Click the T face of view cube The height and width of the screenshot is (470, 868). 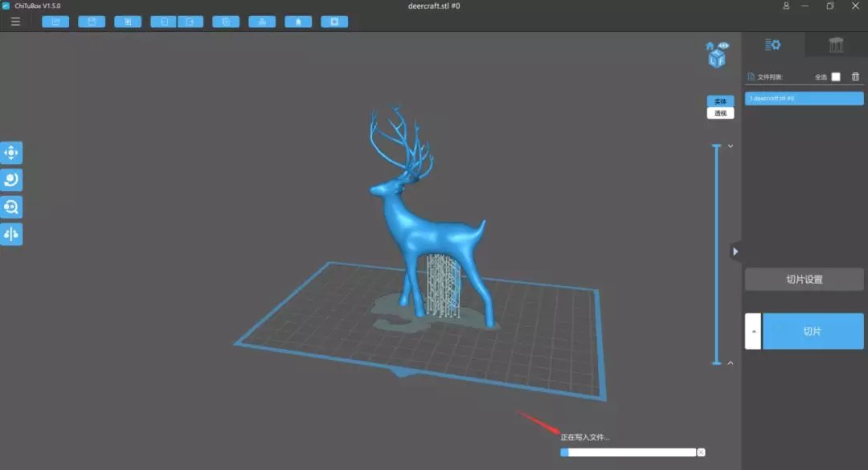click(x=718, y=51)
